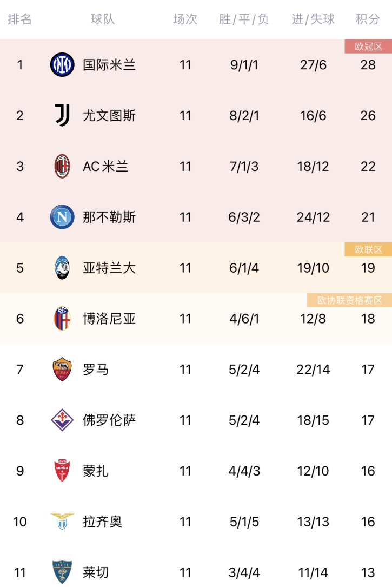
Task: Open the Lazio eagle crest
Action: pos(62,521)
